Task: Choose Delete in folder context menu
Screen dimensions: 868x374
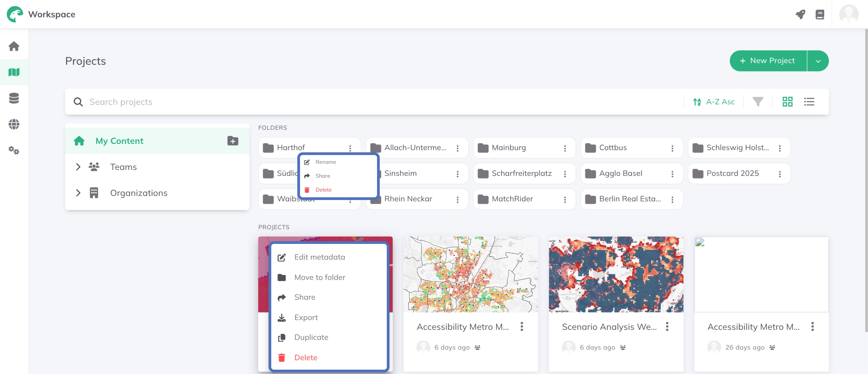Action: [x=338, y=190]
